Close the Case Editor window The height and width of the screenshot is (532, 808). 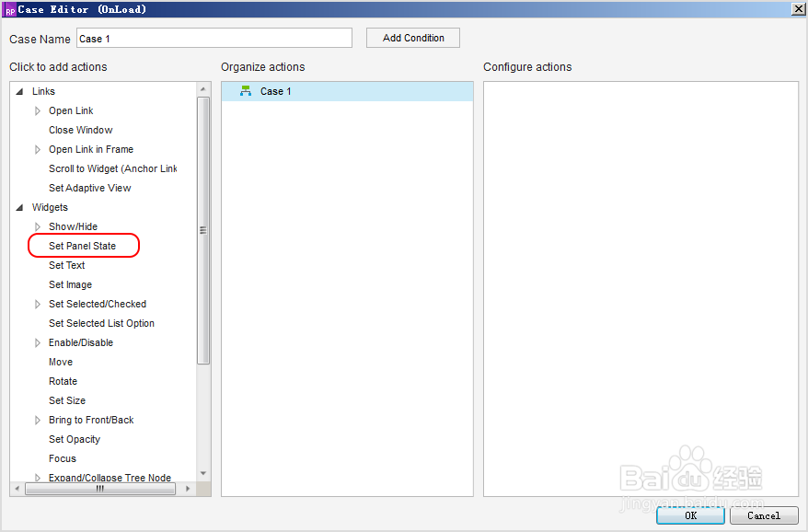pos(798,9)
